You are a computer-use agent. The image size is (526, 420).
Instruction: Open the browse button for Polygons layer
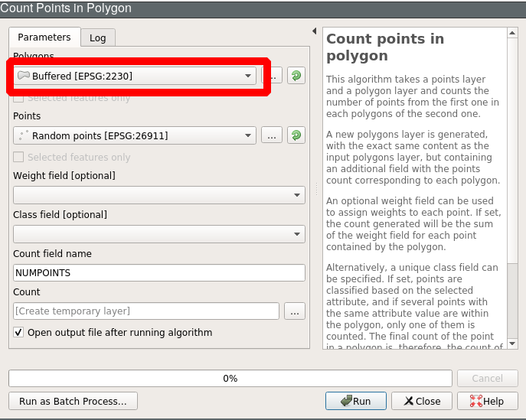coord(273,76)
